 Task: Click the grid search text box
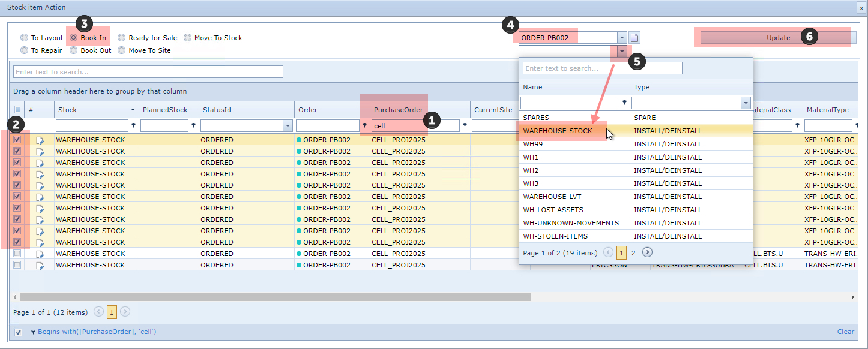tap(148, 72)
